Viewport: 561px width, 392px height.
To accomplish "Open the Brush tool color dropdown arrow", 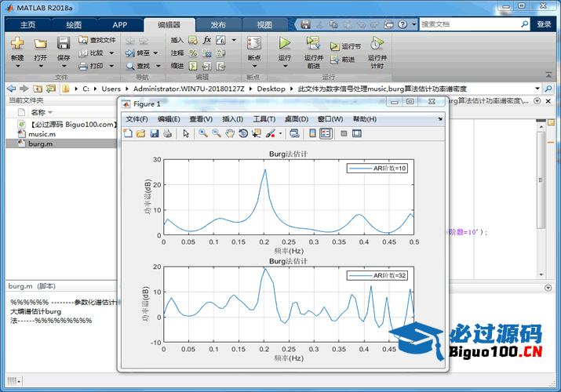I will 280,133.
